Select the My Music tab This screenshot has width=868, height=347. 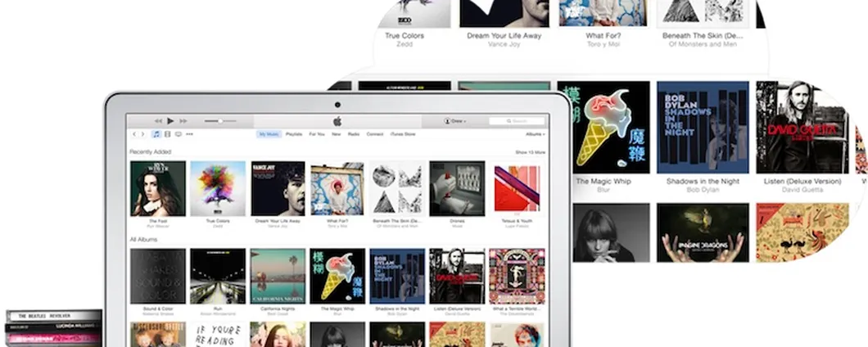tap(269, 134)
